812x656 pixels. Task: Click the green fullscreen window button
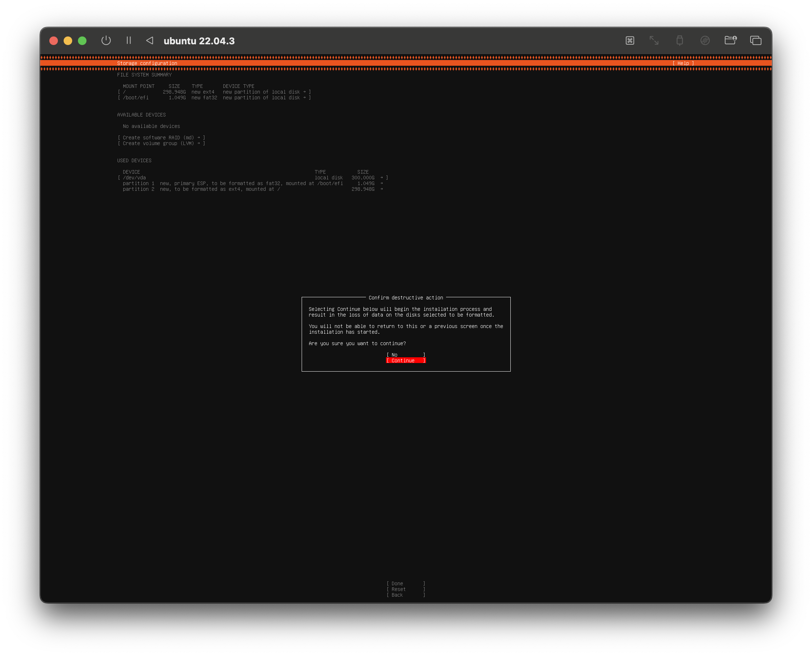(82, 41)
